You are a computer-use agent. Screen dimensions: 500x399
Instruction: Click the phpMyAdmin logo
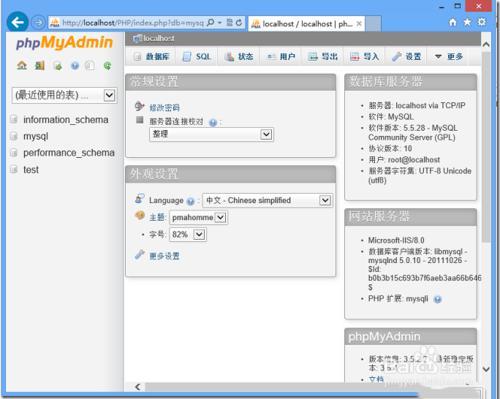click(64, 43)
